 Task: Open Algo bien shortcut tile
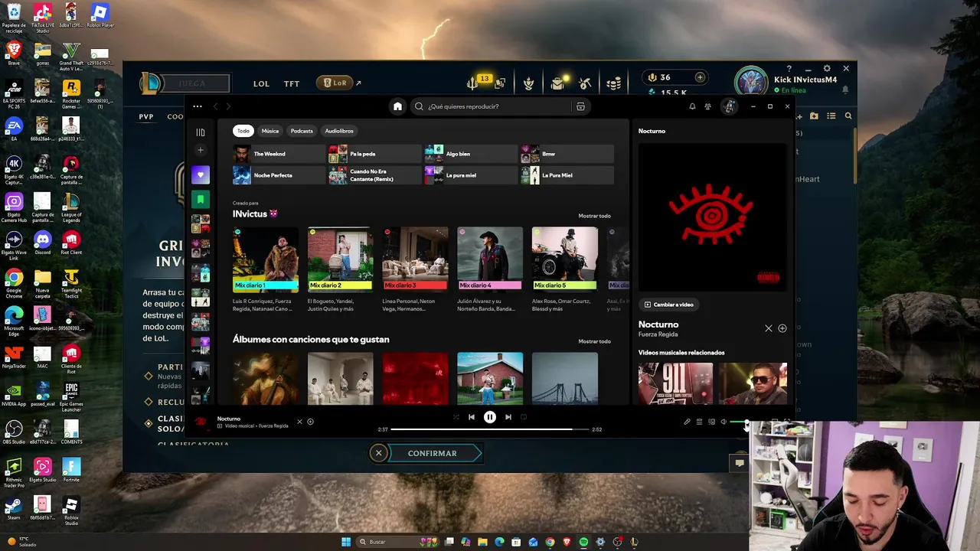point(471,154)
